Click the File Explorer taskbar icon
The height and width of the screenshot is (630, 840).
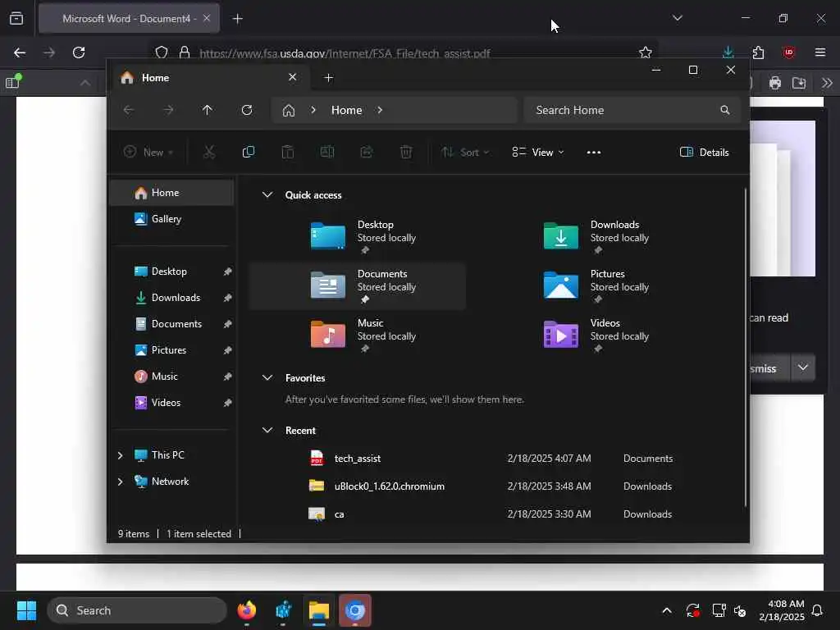pos(319,610)
